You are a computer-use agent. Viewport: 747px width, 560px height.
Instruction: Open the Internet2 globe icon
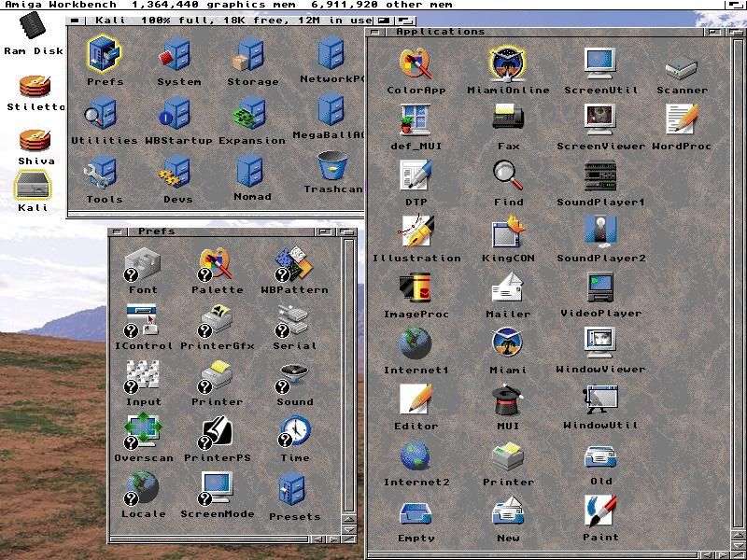coord(416,455)
